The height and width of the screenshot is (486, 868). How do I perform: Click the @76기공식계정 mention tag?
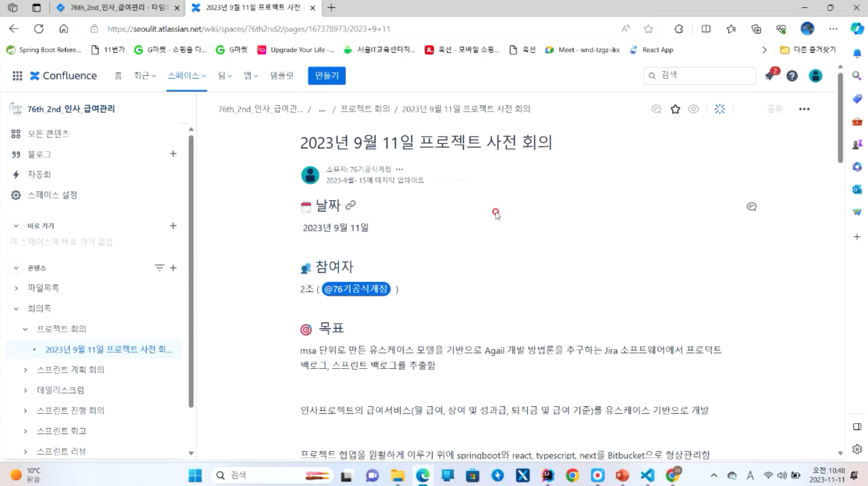pyautogui.click(x=356, y=289)
